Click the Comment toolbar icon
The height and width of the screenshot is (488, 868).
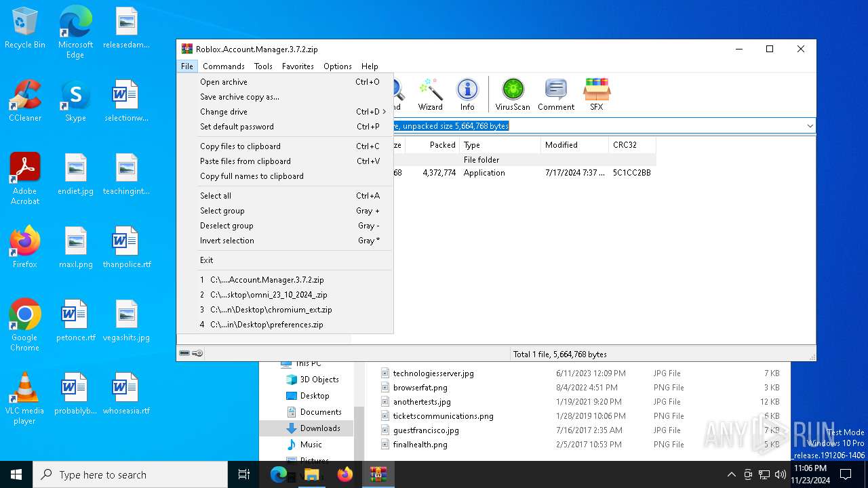(556, 94)
